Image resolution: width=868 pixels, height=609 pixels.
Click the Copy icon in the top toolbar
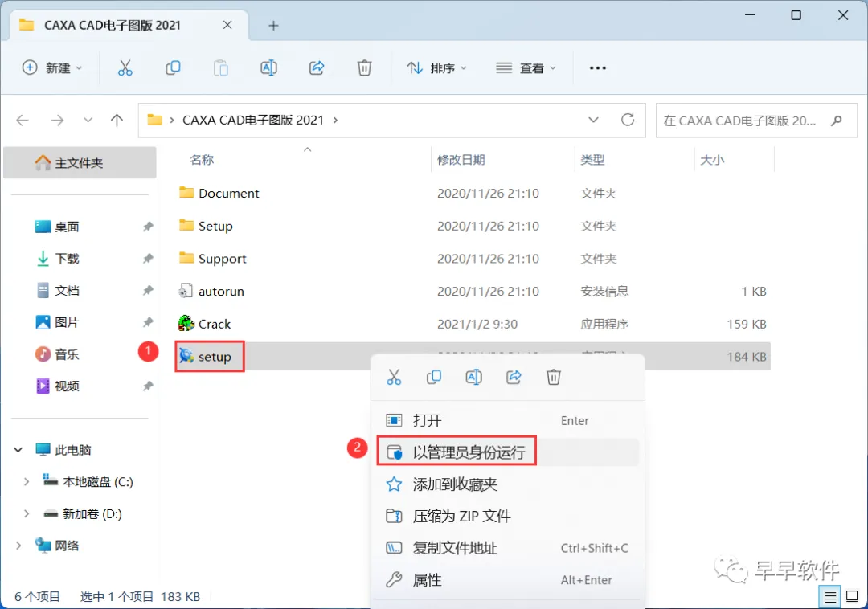(173, 68)
